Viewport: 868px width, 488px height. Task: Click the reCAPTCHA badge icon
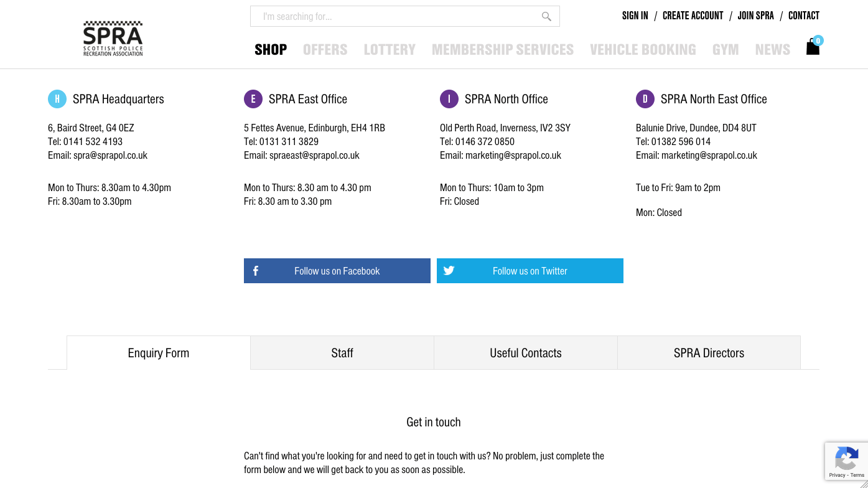[846, 461]
